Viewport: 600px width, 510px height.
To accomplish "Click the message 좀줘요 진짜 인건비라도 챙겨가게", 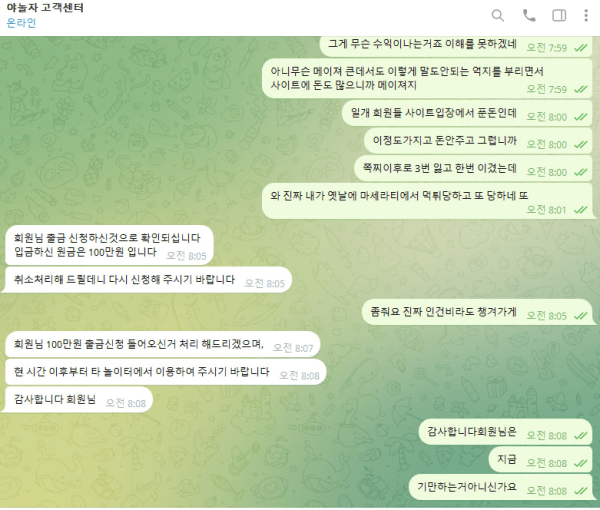I will point(477,312).
